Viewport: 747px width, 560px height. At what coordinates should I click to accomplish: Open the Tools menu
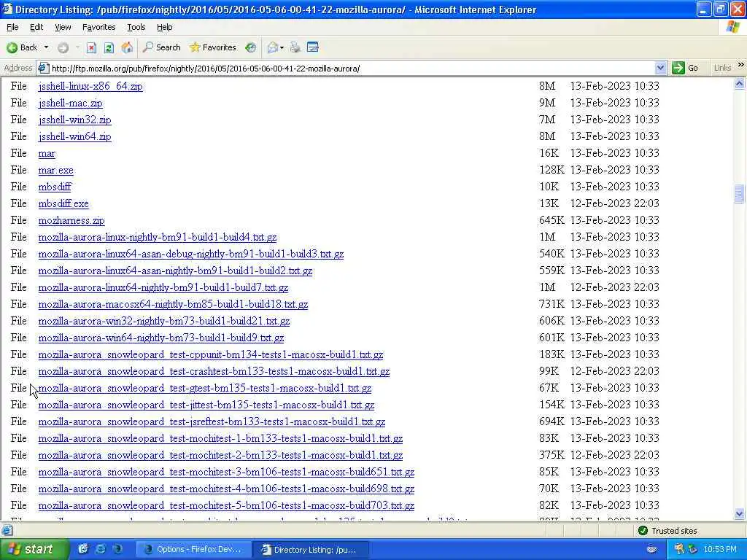(136, 27)
